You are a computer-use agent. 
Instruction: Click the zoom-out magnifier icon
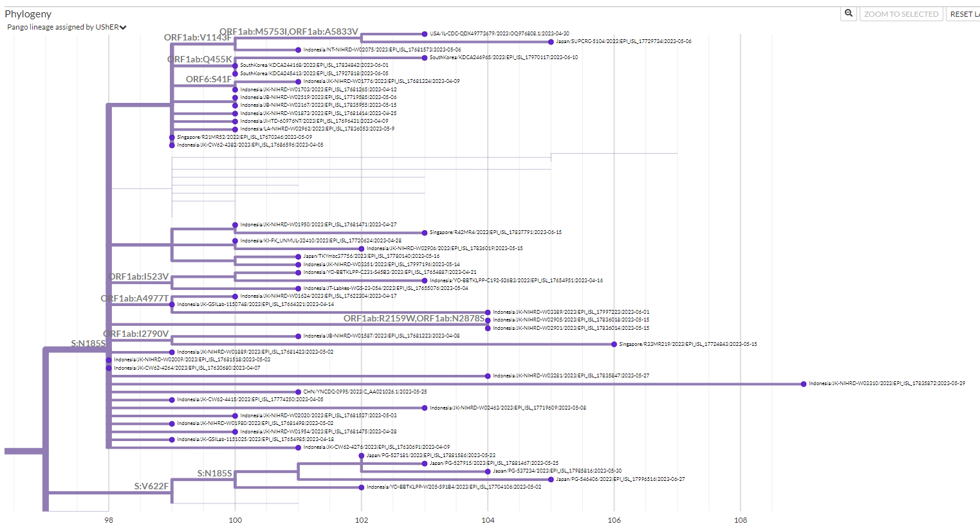point(848,14)
